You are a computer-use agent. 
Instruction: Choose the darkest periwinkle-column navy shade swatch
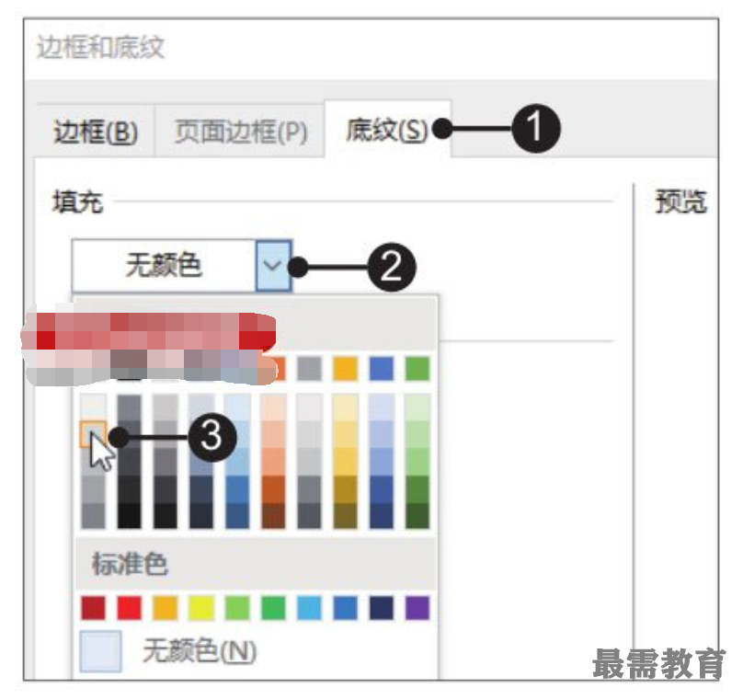click(382, 515)
